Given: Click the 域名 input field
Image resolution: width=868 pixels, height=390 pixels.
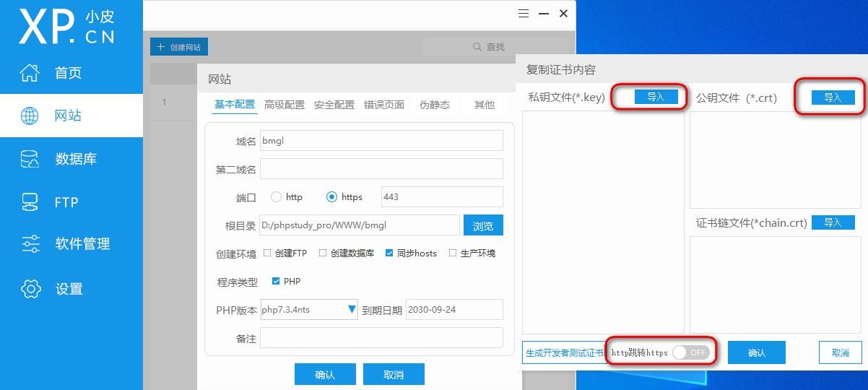Looking at the screenshot, I should [x=381, y=140].
